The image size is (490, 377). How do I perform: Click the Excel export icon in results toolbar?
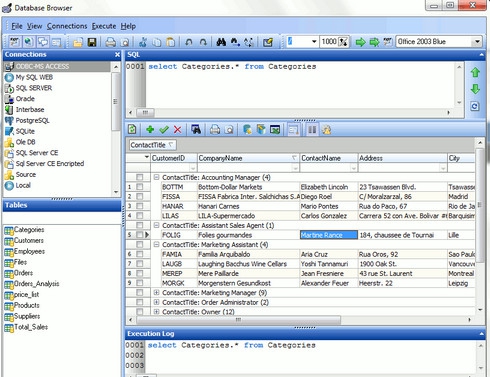(275, 129)
